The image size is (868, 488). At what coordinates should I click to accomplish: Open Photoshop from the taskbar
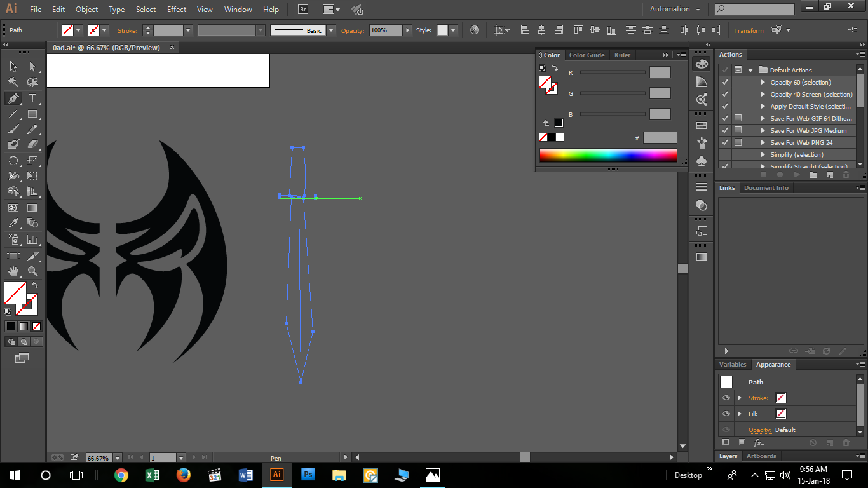click(x=308, y=475)
